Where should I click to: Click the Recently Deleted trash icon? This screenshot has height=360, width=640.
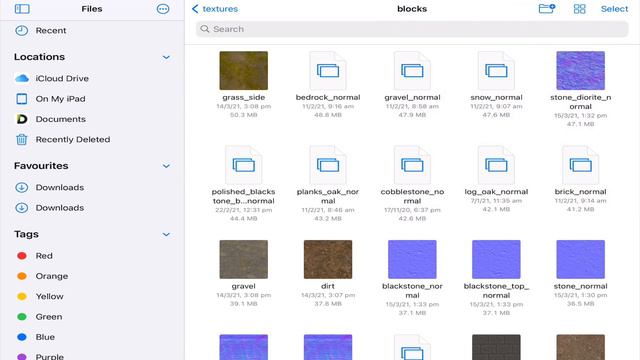pyautogui.click(x=22, y=140)
